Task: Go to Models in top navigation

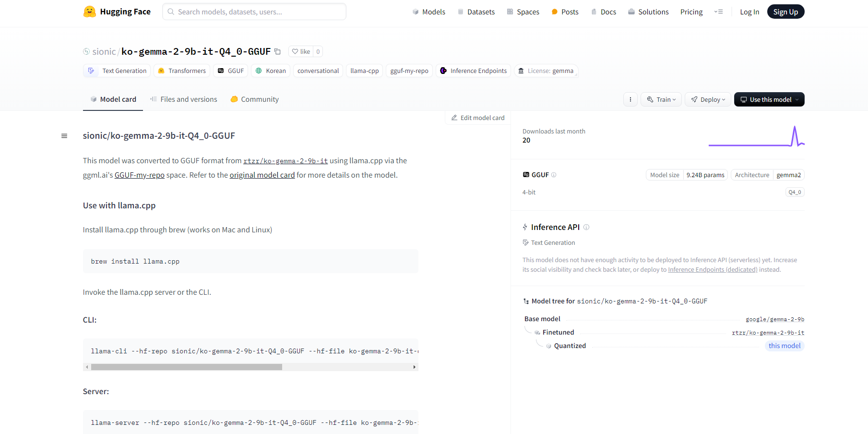Action: point(429,12)
